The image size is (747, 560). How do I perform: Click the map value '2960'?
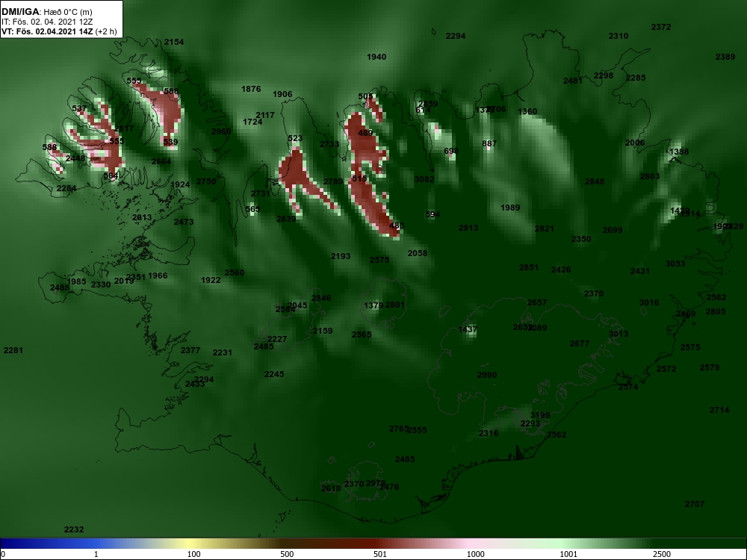(221, 131)
